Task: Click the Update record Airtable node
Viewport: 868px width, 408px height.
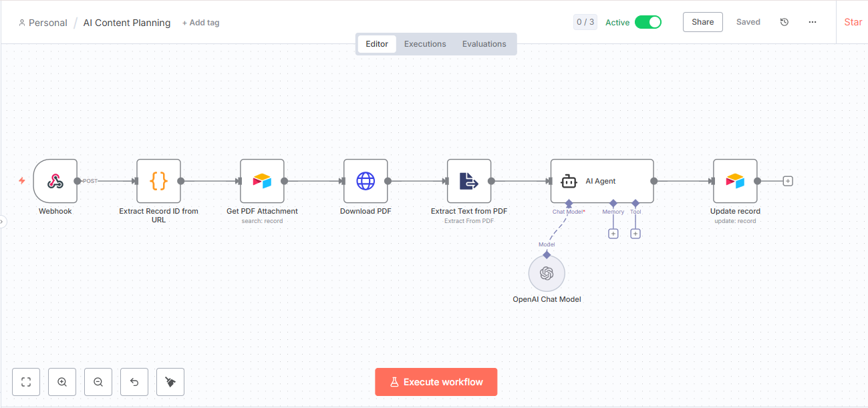Action: [x=735, y=181]
